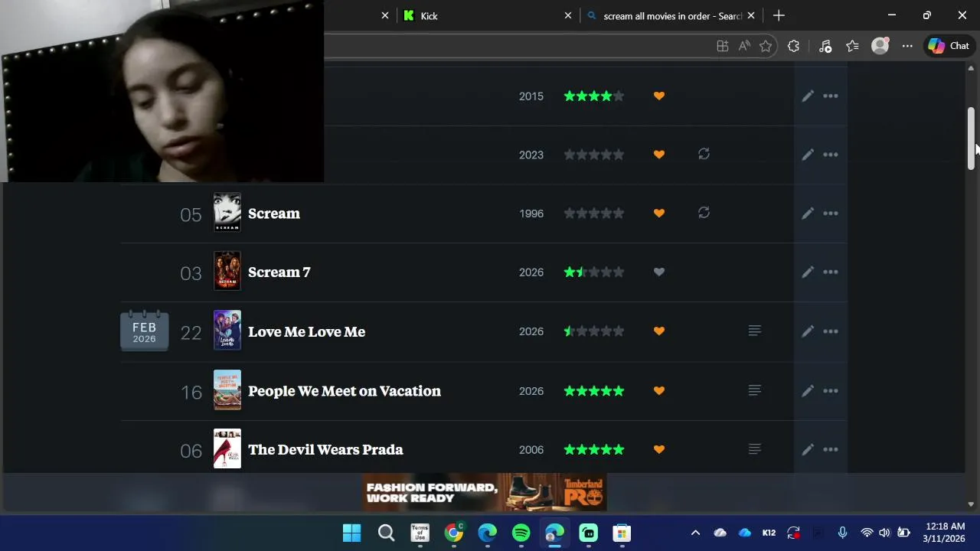Edit the Scream 7 diary entry

(808, 272)
